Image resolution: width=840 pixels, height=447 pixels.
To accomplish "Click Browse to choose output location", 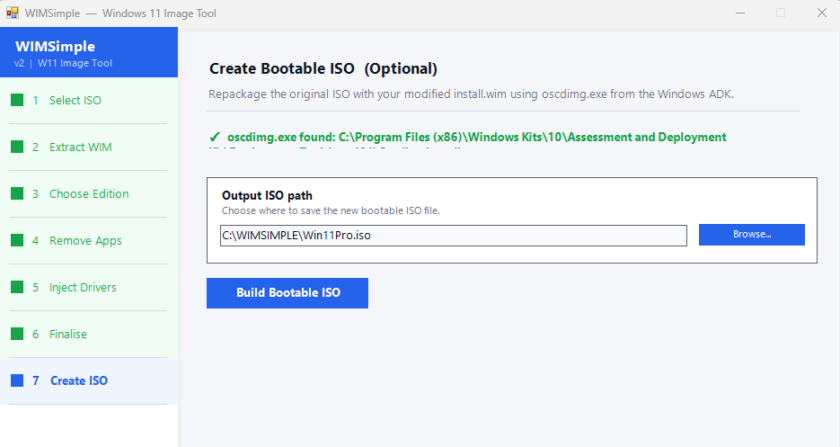I will (751, 235).
